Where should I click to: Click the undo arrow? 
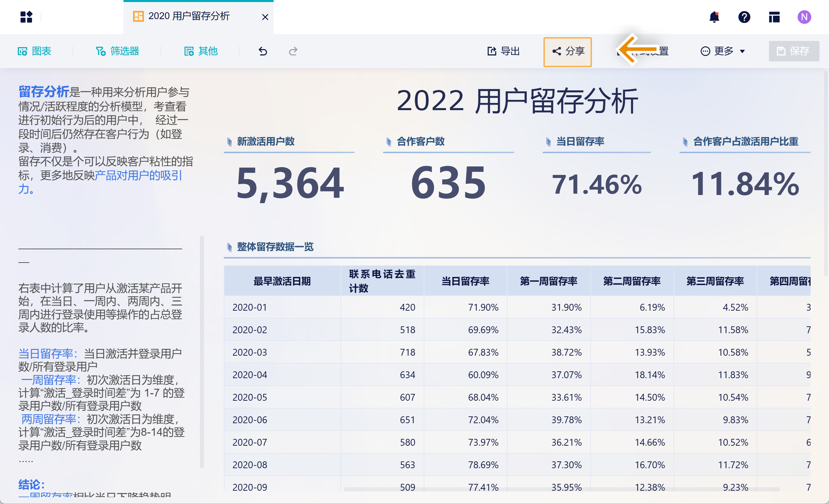coord(263,51)
